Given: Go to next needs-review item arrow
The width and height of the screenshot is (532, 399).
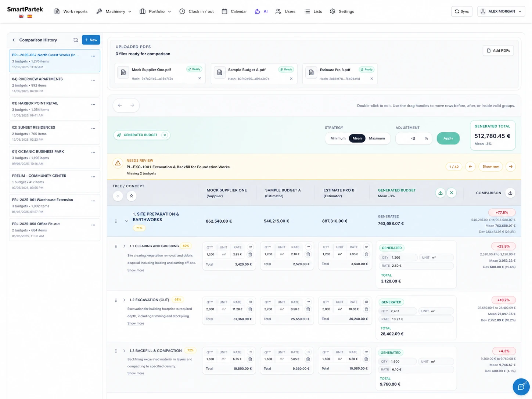Looking at the screenshot, I should (x=510, y=166).
